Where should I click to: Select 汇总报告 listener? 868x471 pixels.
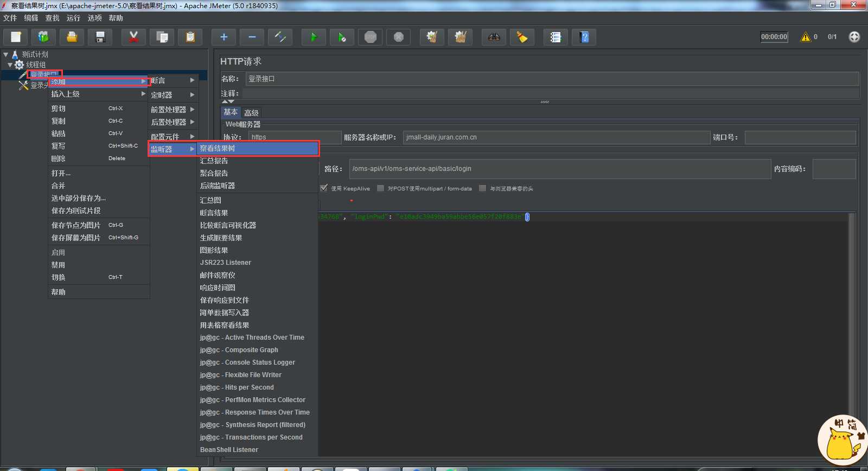click(258, 161)
